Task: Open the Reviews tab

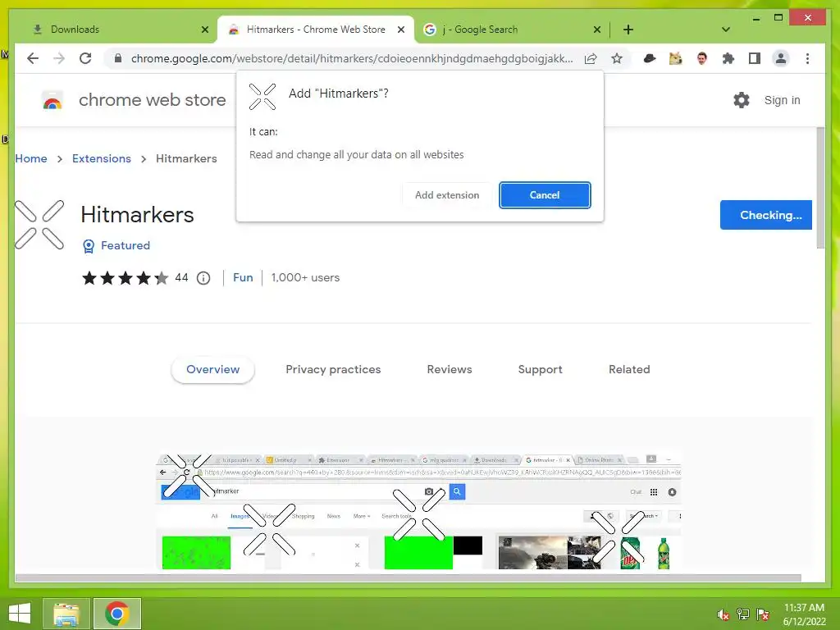Action: pos(449,370)
